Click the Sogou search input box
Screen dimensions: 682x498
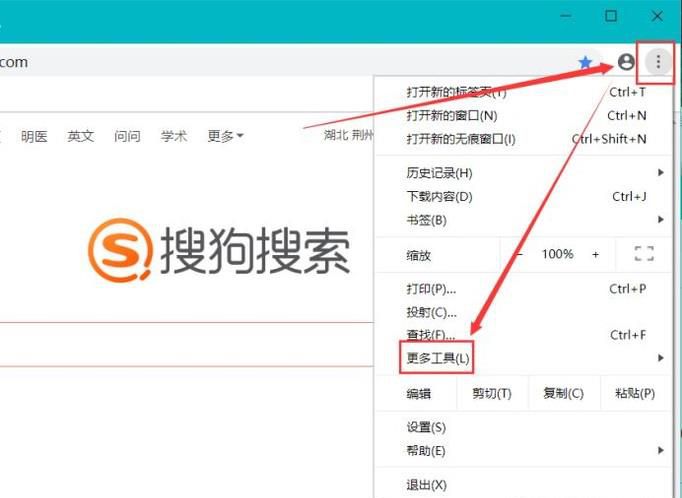click(x=187, y=344)
